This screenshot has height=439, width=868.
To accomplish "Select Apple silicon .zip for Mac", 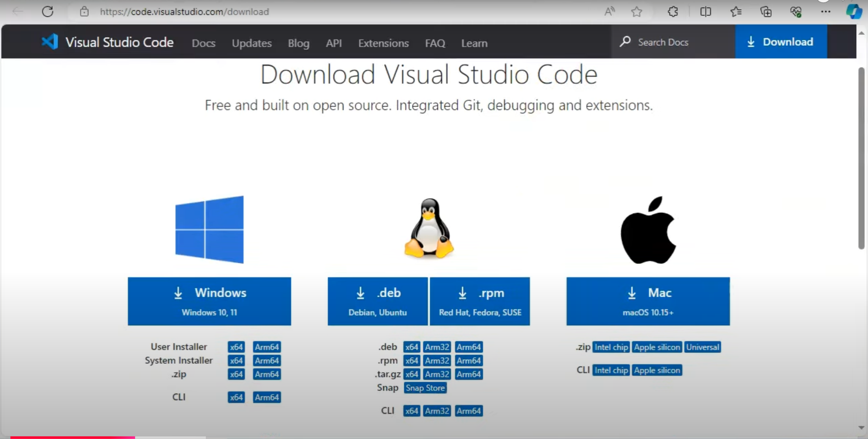I will click(657, 347).
